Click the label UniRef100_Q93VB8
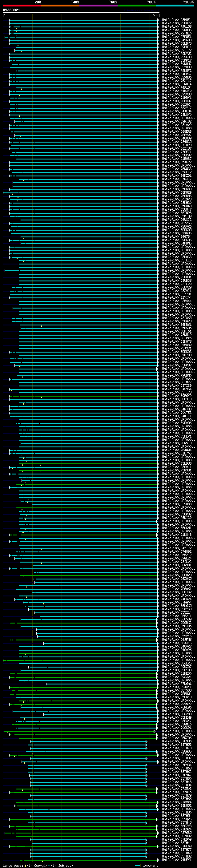197x868 pixels. pyautogui.click(x=176, y=94)
